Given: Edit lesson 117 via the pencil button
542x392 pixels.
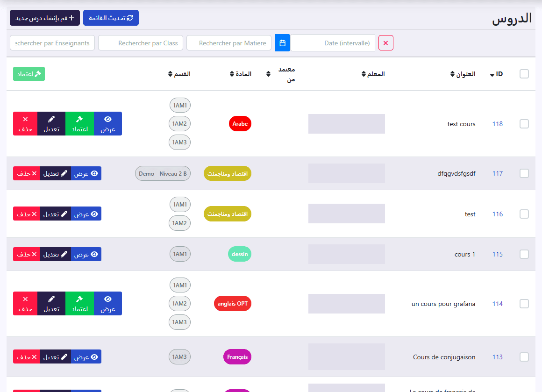Looking at the screenshot, I should (55, 173).
